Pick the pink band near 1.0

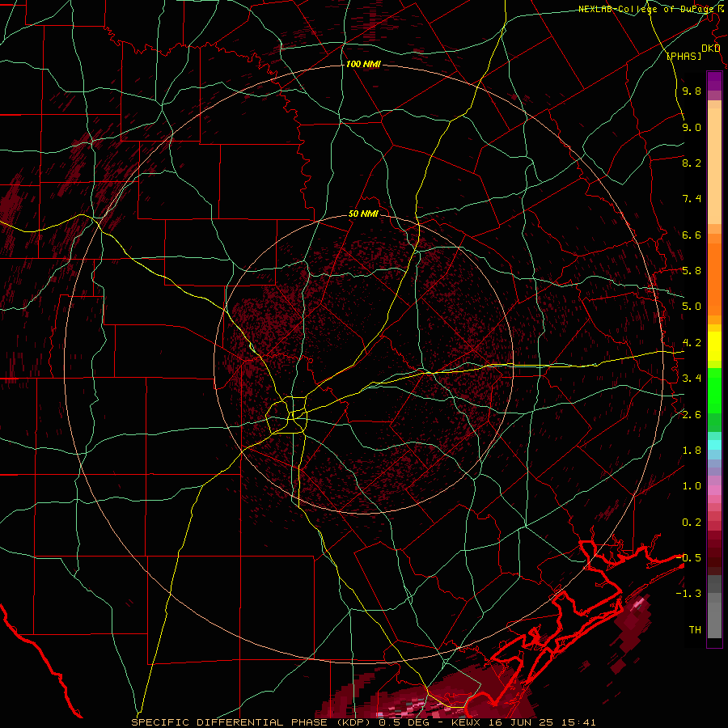tap(714, 490)
